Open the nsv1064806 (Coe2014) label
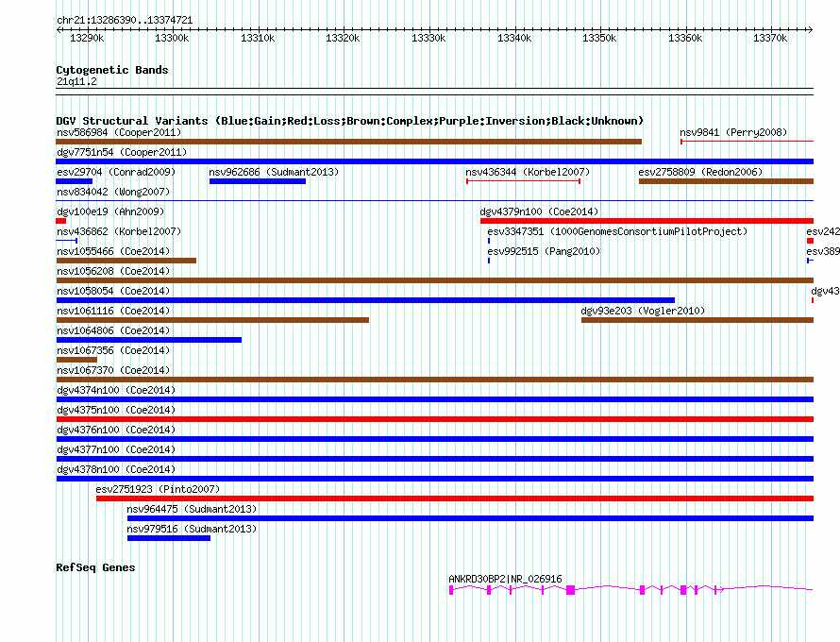Viewport: 840px width, 642px height. pos(113,330)
